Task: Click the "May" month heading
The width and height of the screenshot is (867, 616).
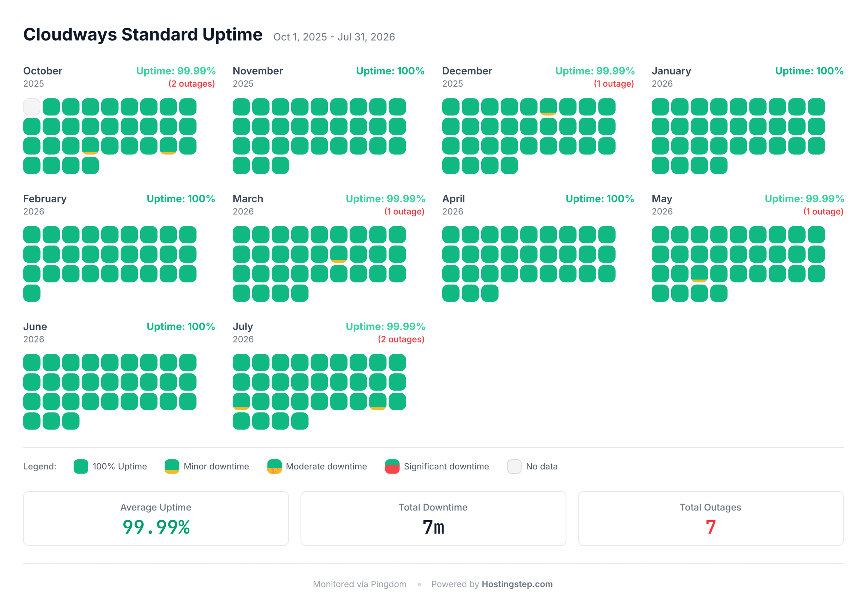Action: click(x=662, y=199)
